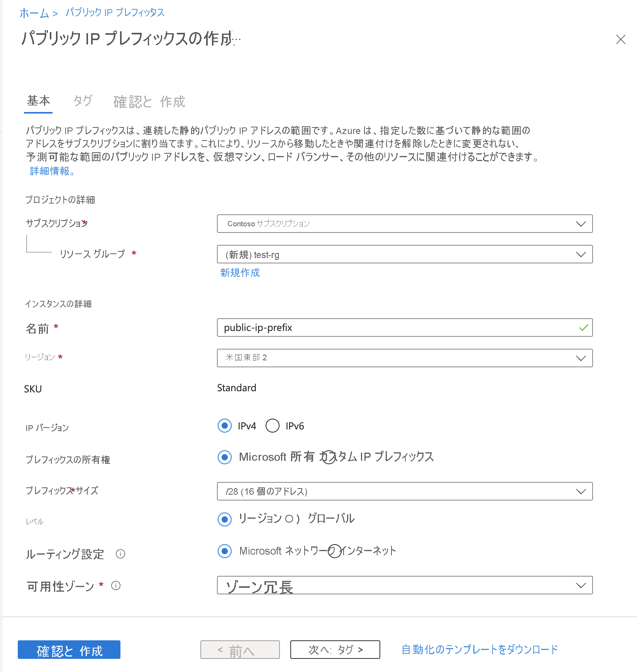
Task: Open the 自動化のテンプレートをダウンロード link
Action: (479, 650)
